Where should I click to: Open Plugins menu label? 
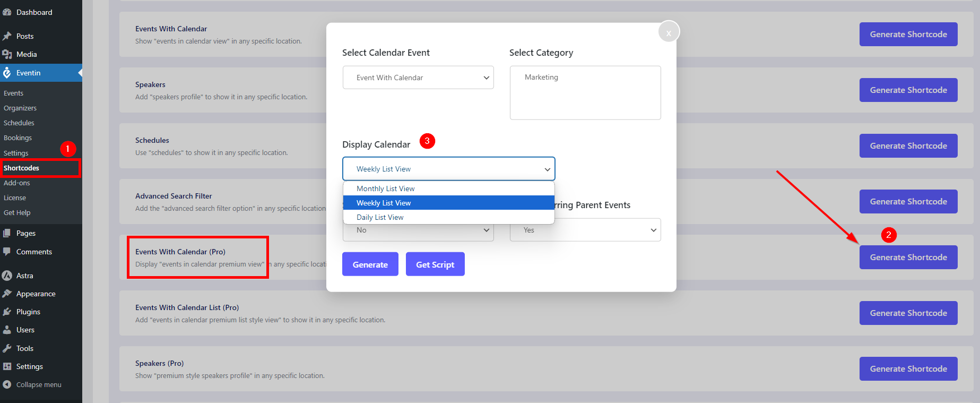pyautogui.click(x=28, y=312)
